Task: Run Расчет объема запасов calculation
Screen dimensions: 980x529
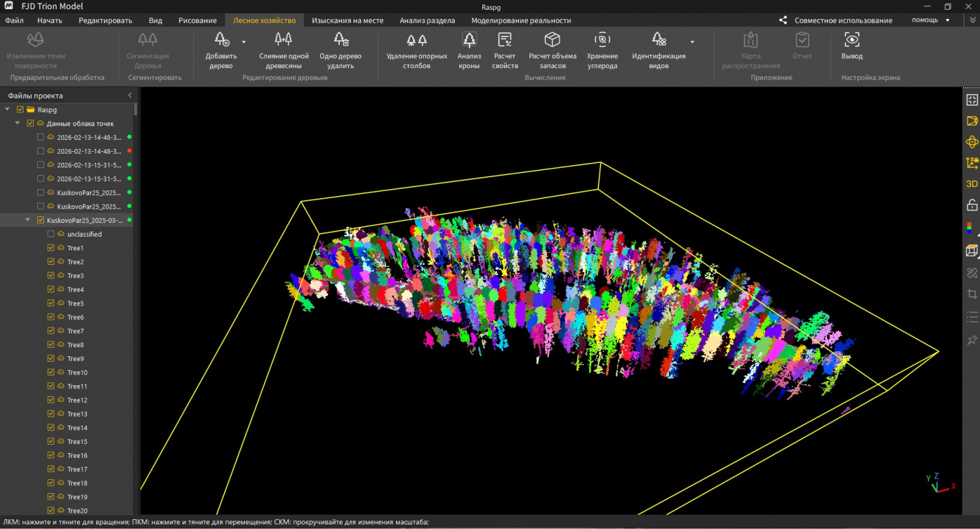Action: pos(553,50)
